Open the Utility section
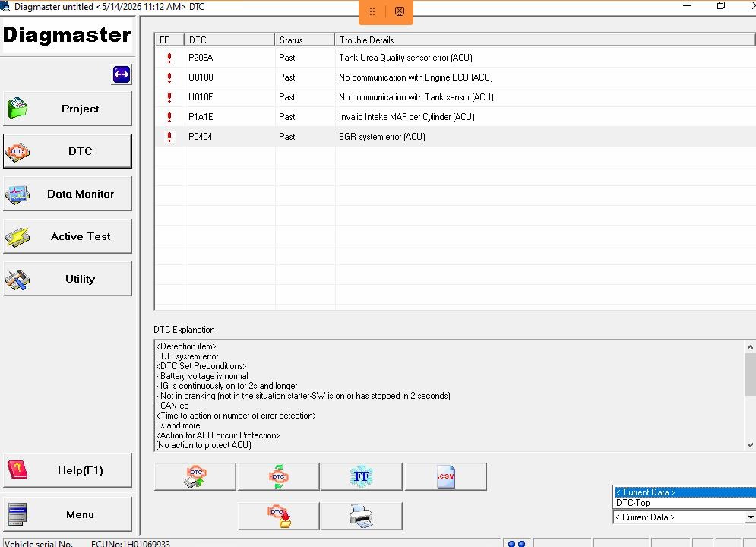The image size is (756, 547). coord(68,279)
